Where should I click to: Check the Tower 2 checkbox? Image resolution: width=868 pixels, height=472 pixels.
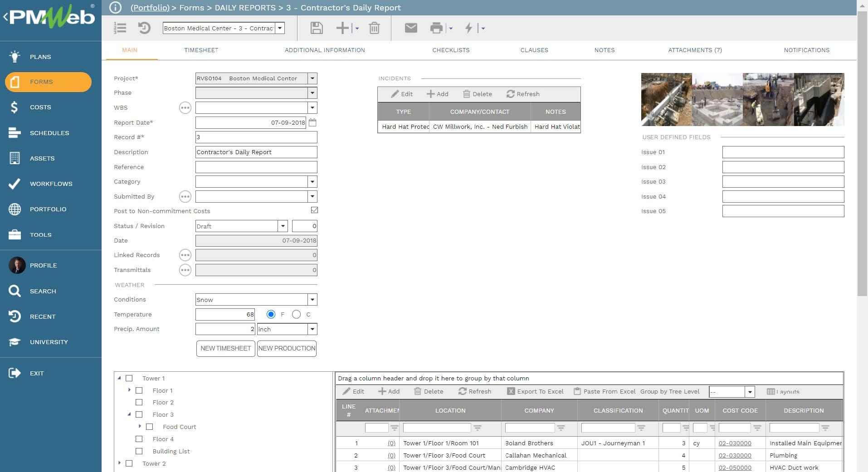point(129,463)
